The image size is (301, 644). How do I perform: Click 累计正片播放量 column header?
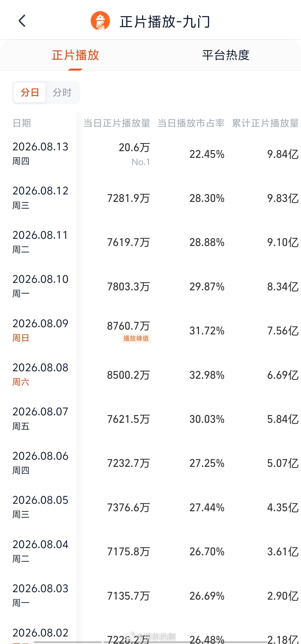(265, 123)
